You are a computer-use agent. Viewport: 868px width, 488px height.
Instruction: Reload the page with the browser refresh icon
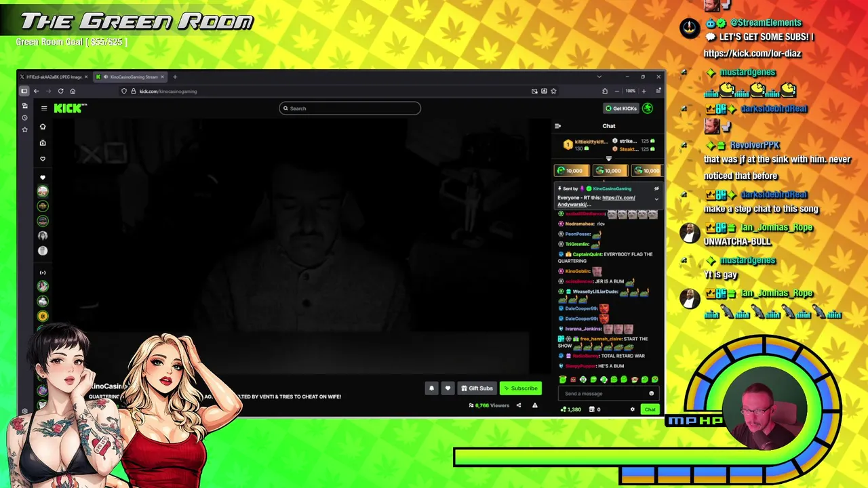(x=60, y=91)
